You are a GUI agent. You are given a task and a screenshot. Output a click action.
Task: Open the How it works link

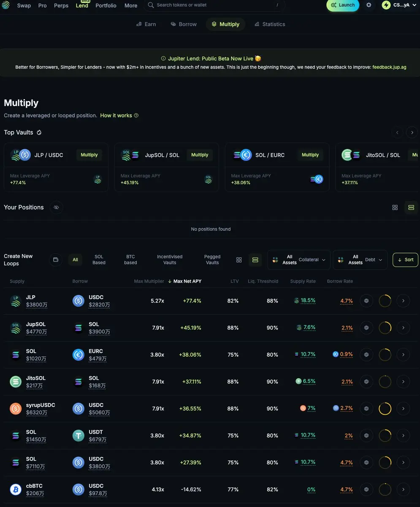[x=119, y=115]
